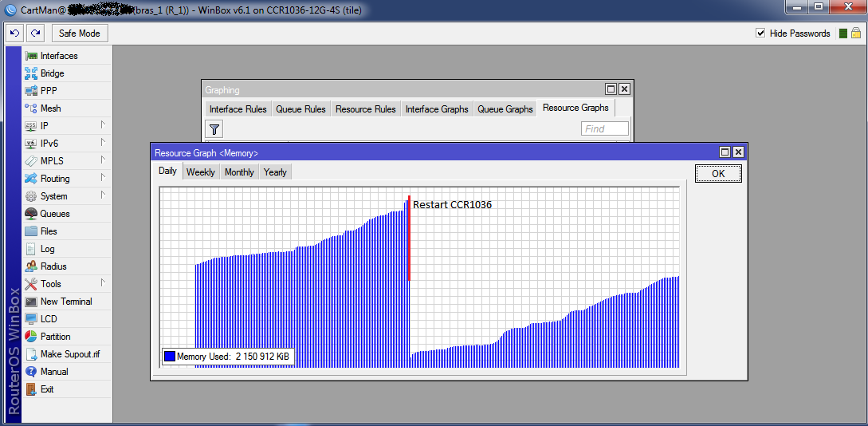Image resolution: width=868 pixels, height=426 pixels.
Task: Select the Resource Graphs tab
Action: click(x=575, y=108)
